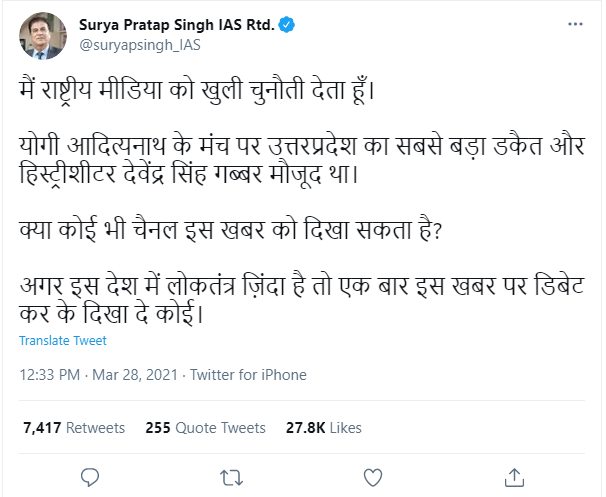This screenshot has height=497, width=606.
Task: Click the Mar 28, 2021 date
Action: 135,375
